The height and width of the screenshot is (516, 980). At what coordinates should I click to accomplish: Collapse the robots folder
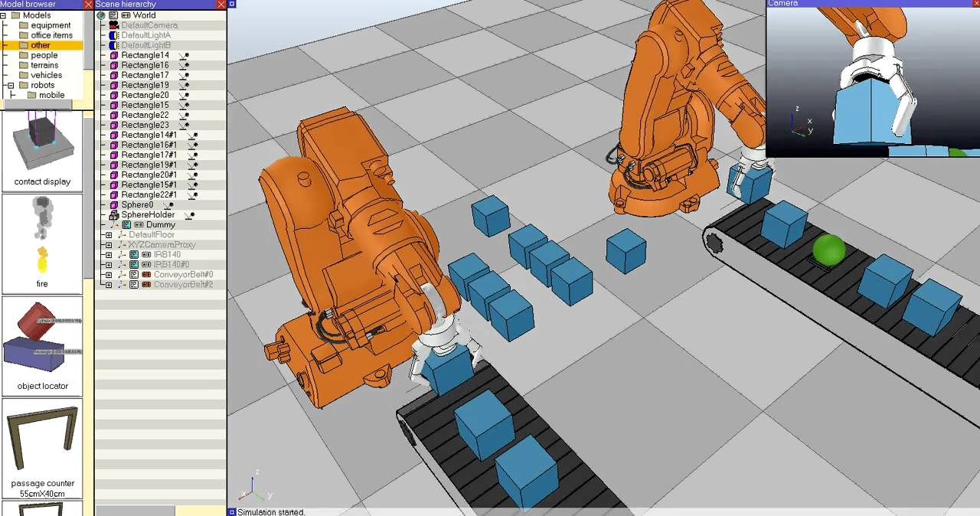point(11,85)
